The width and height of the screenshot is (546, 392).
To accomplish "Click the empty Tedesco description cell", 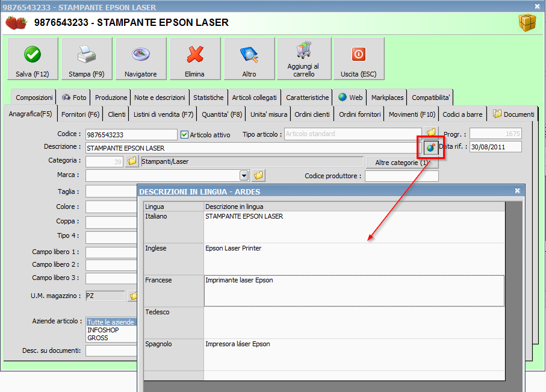I will click(x=354, y=323).
